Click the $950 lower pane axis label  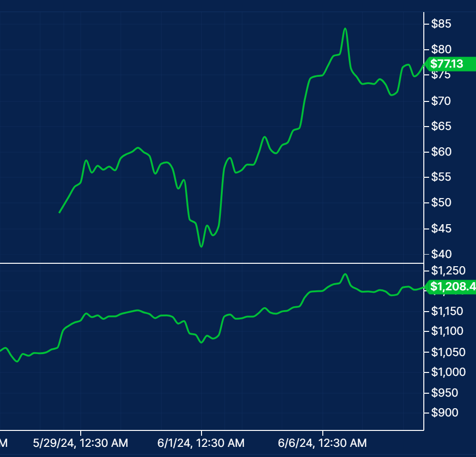pyautogui.click(x=444, y=393)
